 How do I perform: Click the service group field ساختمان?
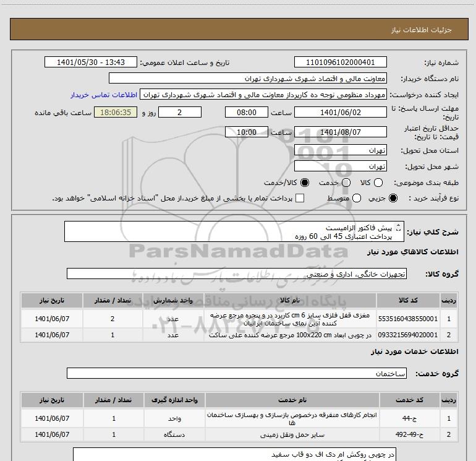tap(237, 373)
